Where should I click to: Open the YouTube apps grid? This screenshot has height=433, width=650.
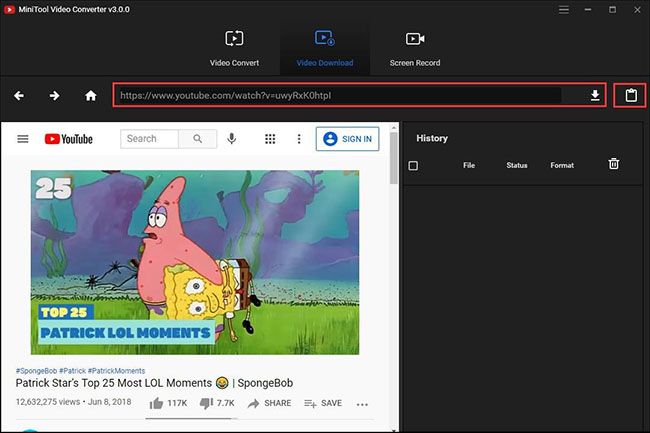tap(270, 139)
